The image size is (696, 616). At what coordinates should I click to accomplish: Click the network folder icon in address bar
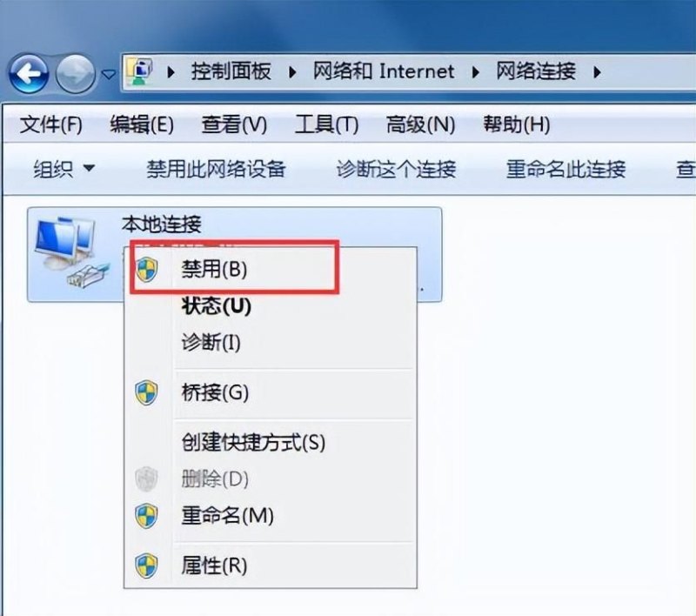click(x=140, y=71)
